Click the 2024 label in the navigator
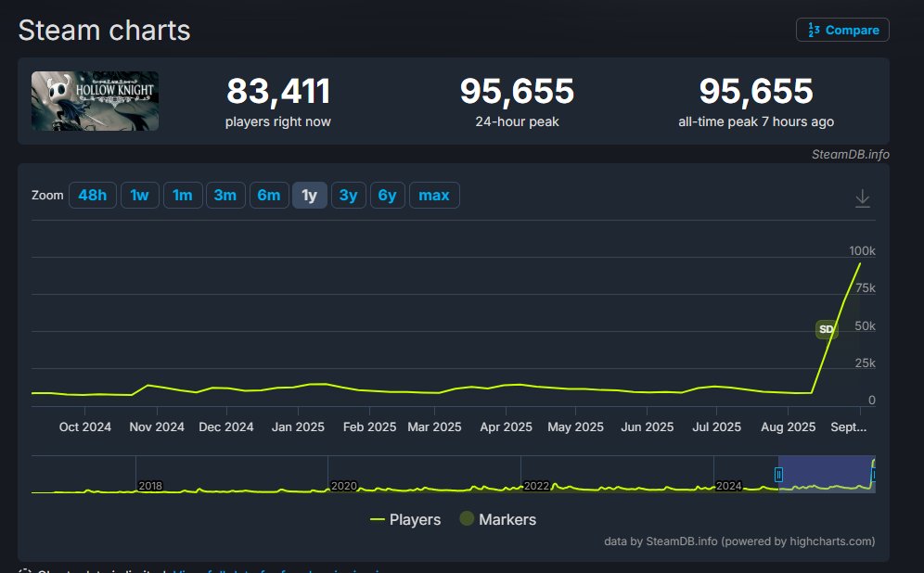 729,486
